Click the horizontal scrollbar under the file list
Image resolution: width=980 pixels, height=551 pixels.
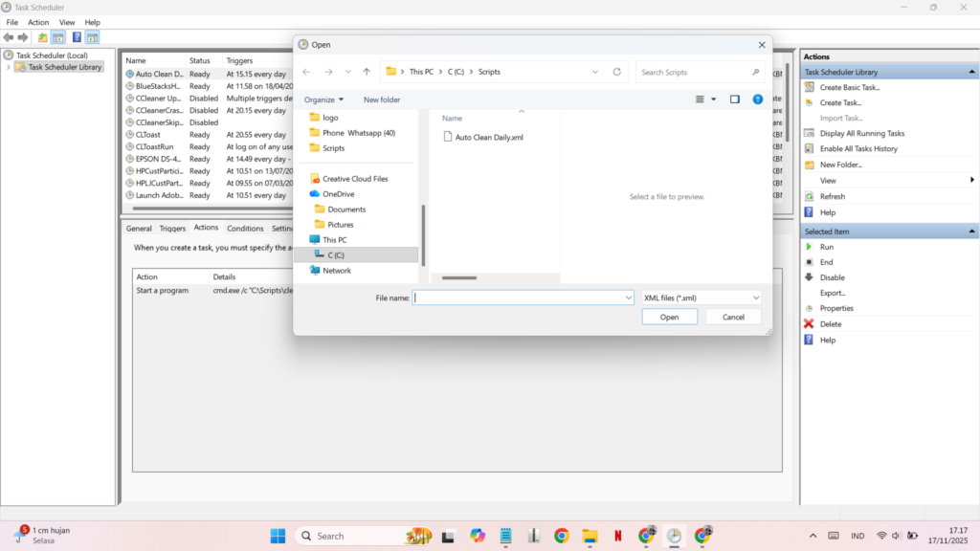pyautogui.click(x=459, y=278)
